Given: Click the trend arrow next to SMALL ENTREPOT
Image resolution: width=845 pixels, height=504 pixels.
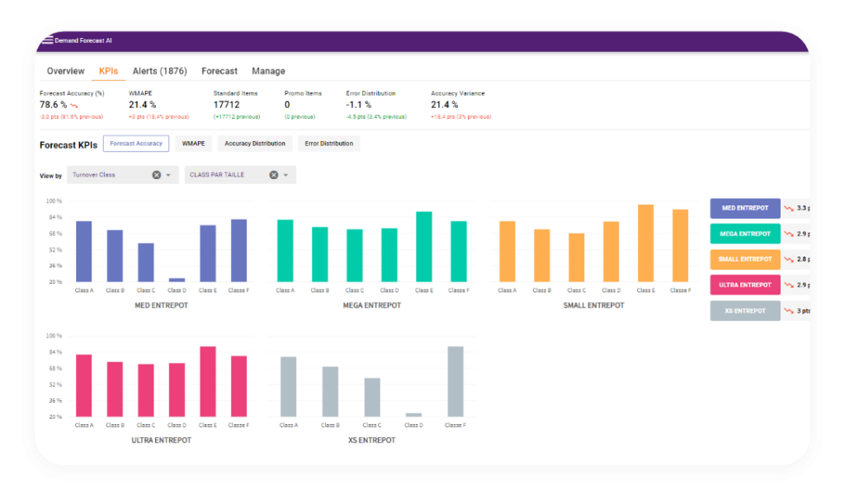Looking at the screenshot, I should tap(788, 260).
